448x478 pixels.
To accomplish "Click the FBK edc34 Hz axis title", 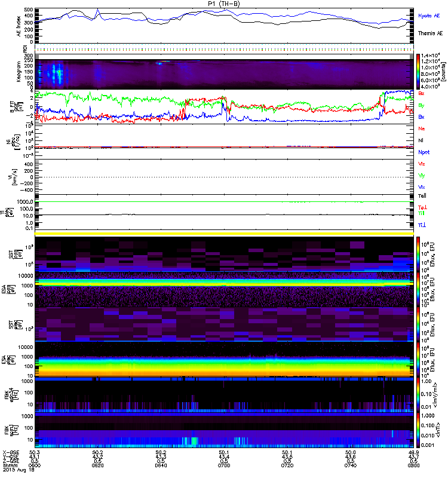I will coord(11,395).
